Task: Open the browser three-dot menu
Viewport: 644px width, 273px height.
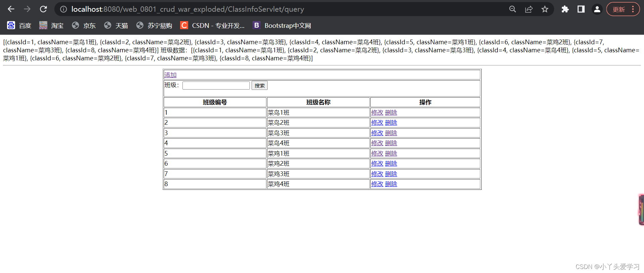Action: (633, 9)
